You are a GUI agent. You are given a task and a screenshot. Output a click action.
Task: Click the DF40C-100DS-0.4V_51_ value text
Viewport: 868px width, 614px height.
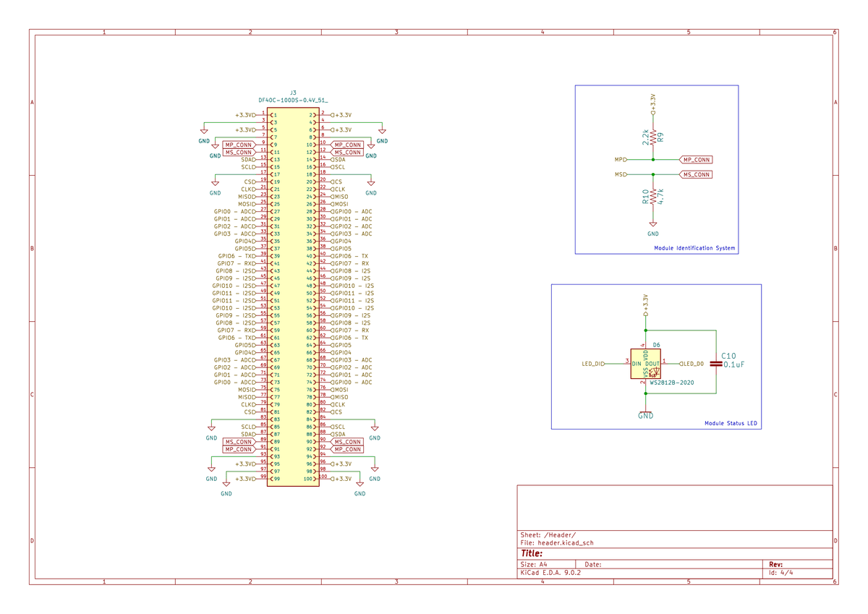[x=293, y=101]
